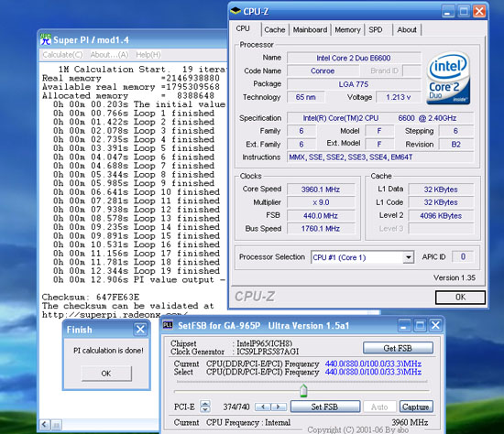
Task: Click the superpi.radeonx URL text
Action: (115, 314)
